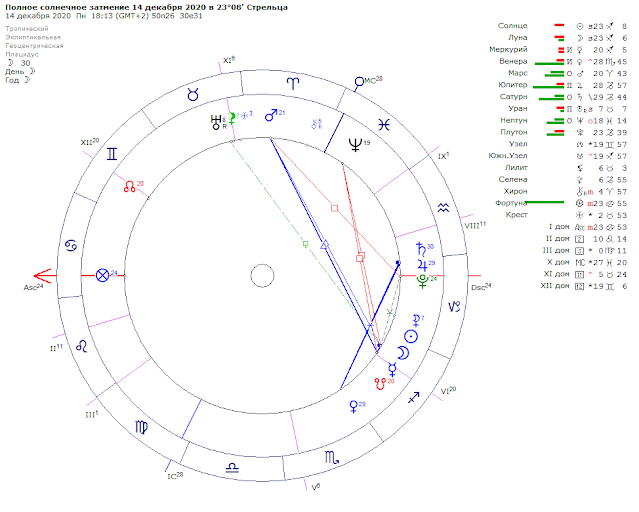
Task: Click the green strength bar for Юпитер
Action: (x=549, y=87)
